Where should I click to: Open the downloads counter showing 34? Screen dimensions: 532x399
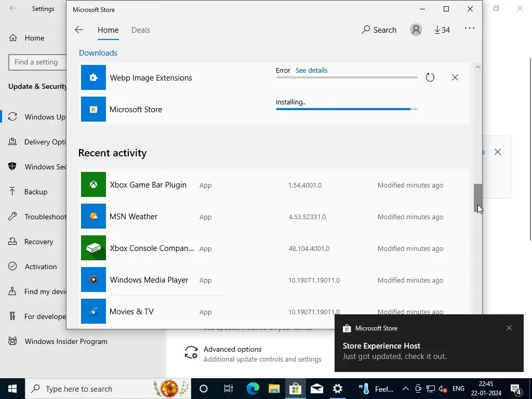tap(442, 30)
